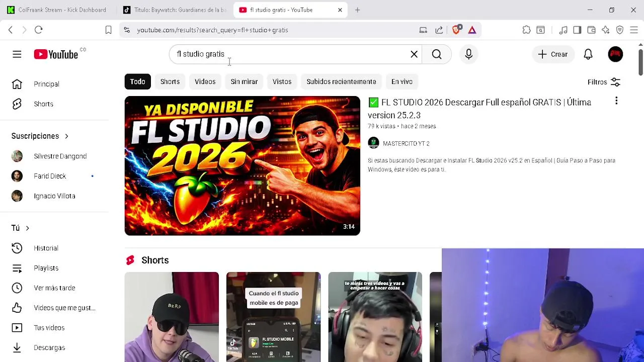This screenshot has height=362, width=644.
Task: Click the Crear button
Action: (x=552, y=54)
